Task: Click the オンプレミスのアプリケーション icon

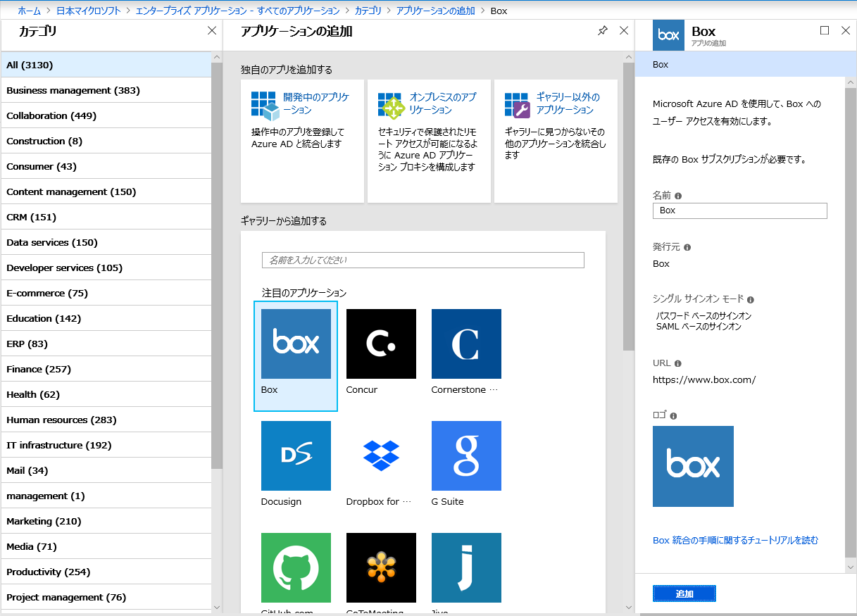Action: [392, 105]
